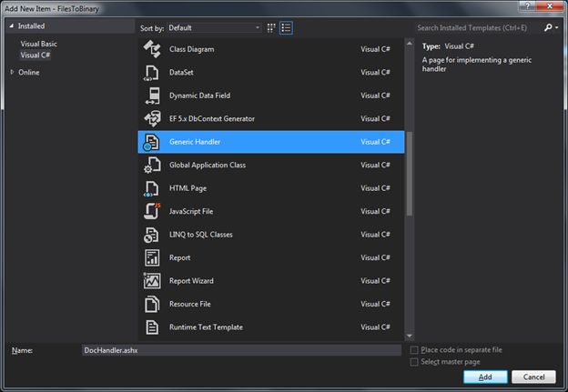Collapse the Installed templates node

coord(12,26)
